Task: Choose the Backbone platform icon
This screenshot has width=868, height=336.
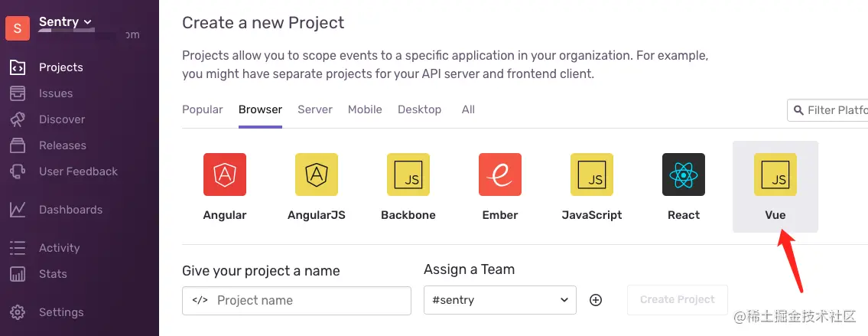Action: click(408, 175)
